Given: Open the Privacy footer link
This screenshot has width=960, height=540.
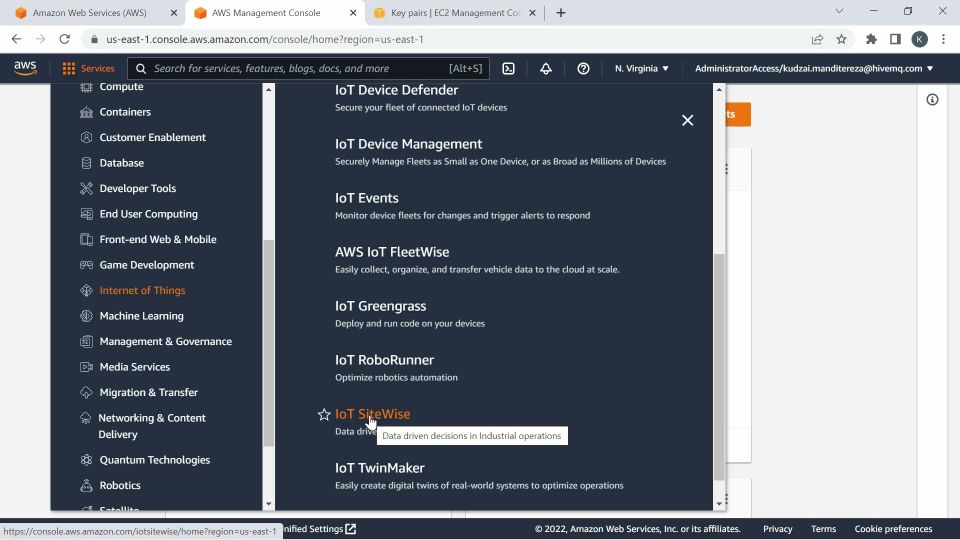Looking at the screenshot, I should 778,529.
